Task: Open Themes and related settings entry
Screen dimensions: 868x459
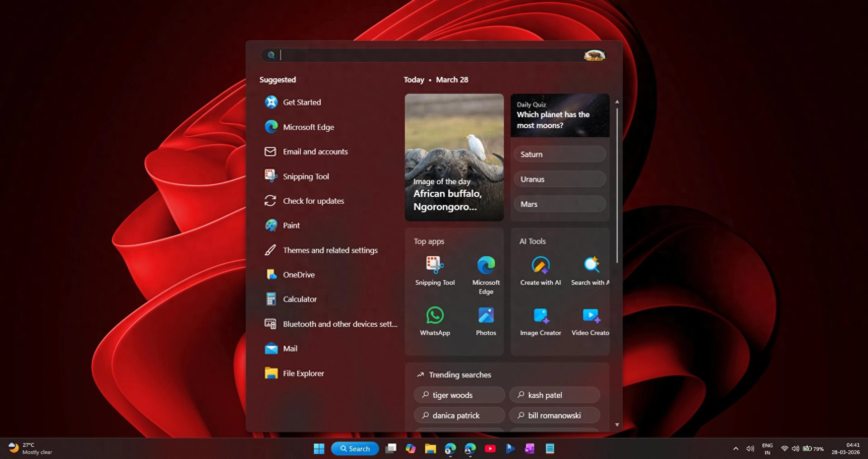Action: point(330,250)
